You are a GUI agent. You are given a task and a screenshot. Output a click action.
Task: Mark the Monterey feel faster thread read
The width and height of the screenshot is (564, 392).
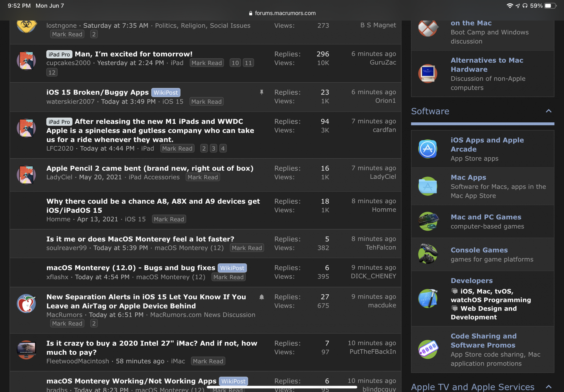[247, 248]
